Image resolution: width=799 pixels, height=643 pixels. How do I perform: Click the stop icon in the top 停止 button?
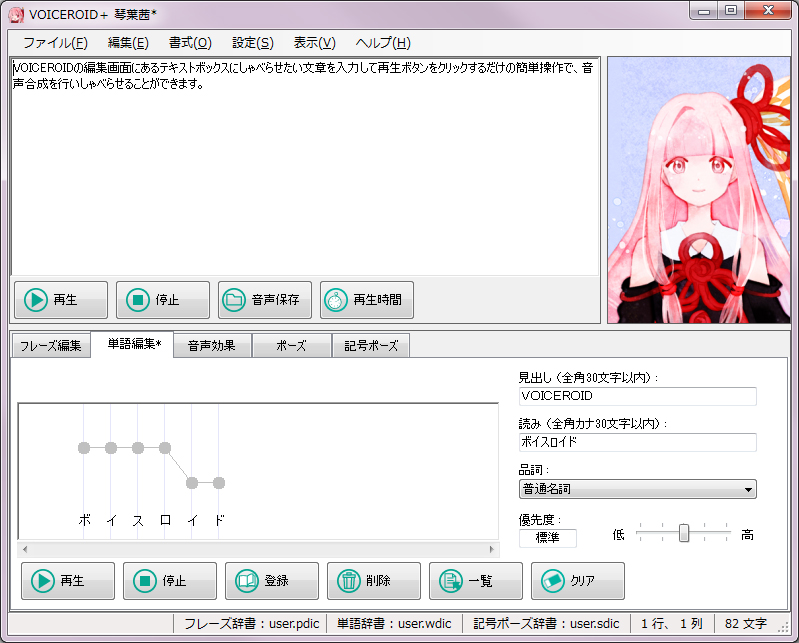(x=138, y=300)
